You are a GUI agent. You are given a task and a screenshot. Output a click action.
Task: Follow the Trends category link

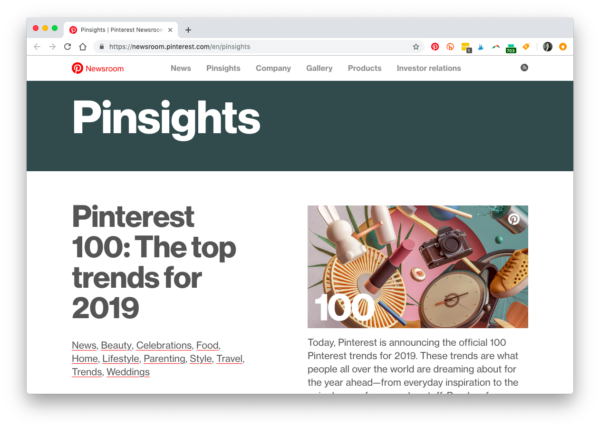[87, 372]
